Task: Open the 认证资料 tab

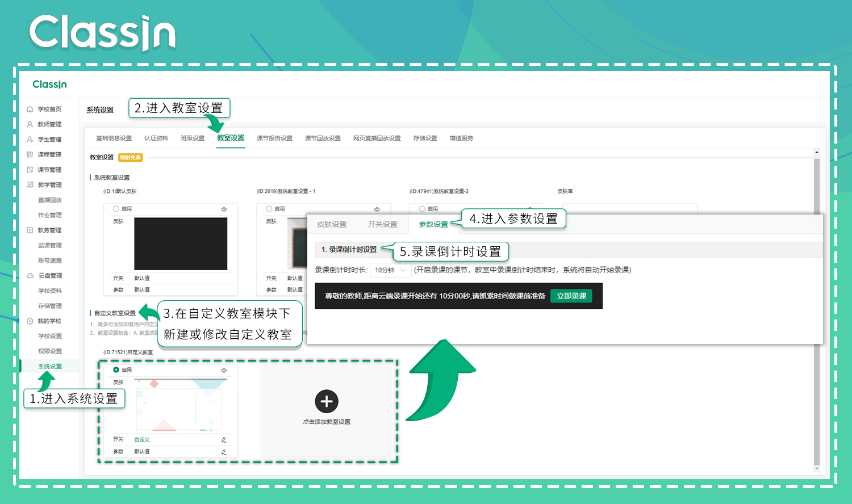Action: click(156, 138)
